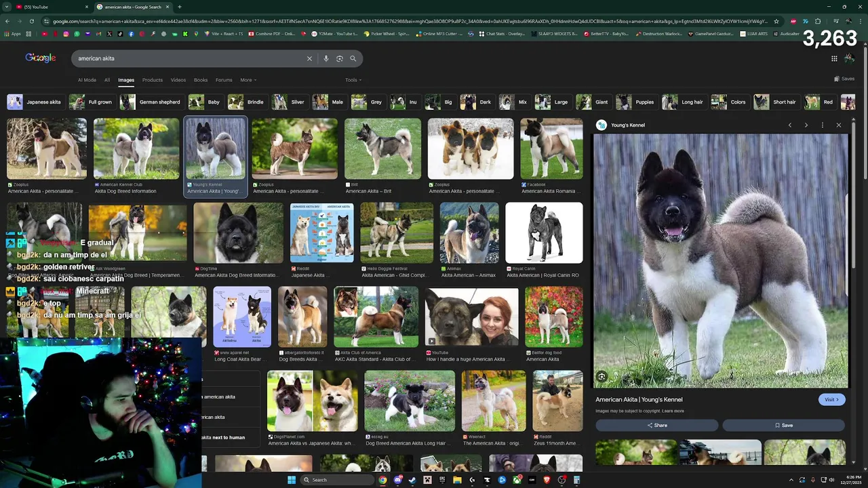This screenshot has height=488, width=868.
Task: Filter by Silver chip
Action: [x=290, y=102]
